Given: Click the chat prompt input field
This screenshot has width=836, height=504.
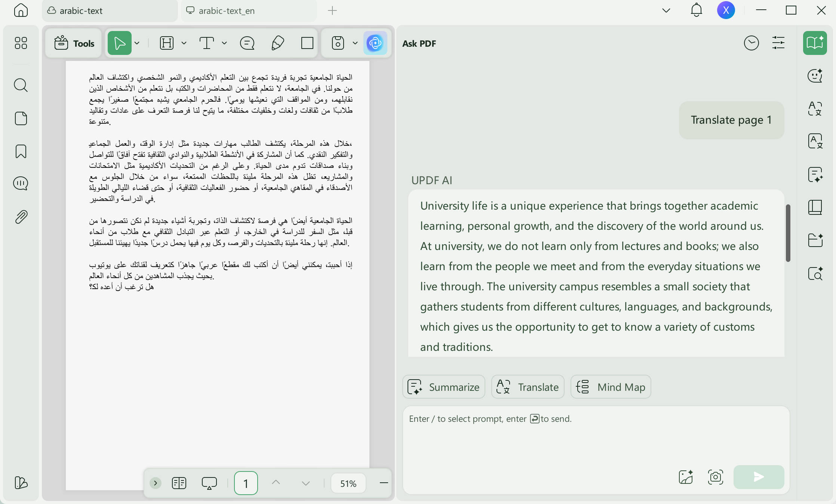Looking at the screenshot, I should (x=596, y=450).
